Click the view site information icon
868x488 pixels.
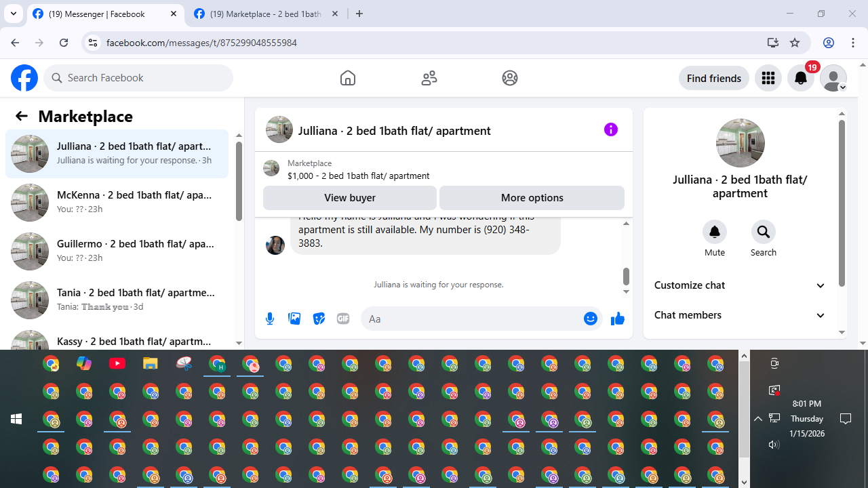click(x=93, y=43)
